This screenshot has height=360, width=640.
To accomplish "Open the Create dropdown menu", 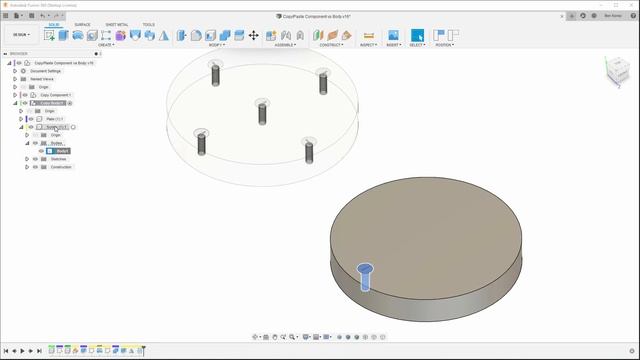I will [x=106, y=45].
